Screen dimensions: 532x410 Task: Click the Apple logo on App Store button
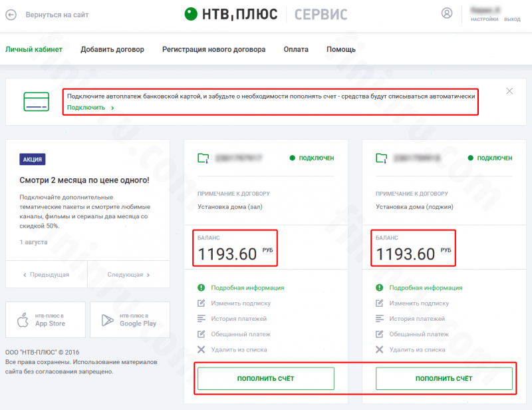[23, 320]
